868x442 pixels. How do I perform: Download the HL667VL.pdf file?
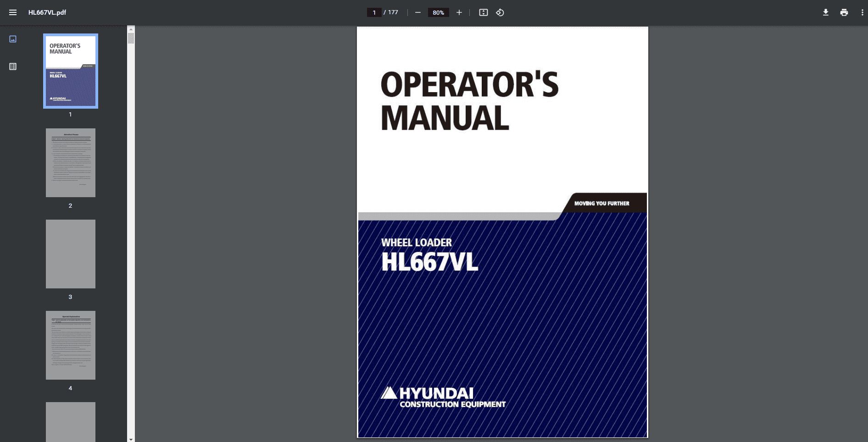[x=825, y=12]
